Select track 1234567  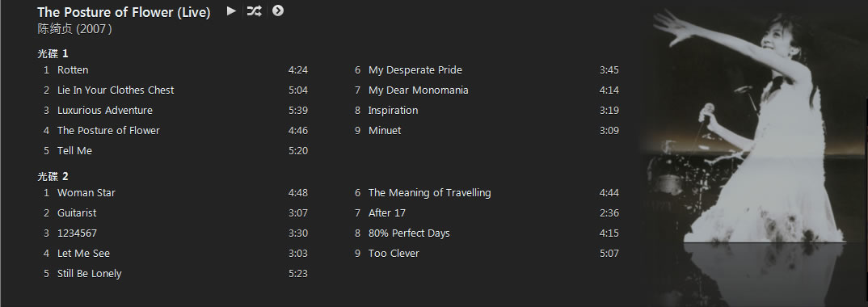(x=175, y=233)
